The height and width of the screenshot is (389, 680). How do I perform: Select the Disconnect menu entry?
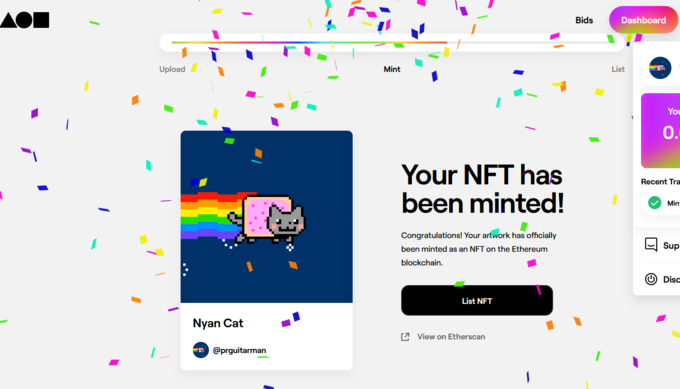662,279
